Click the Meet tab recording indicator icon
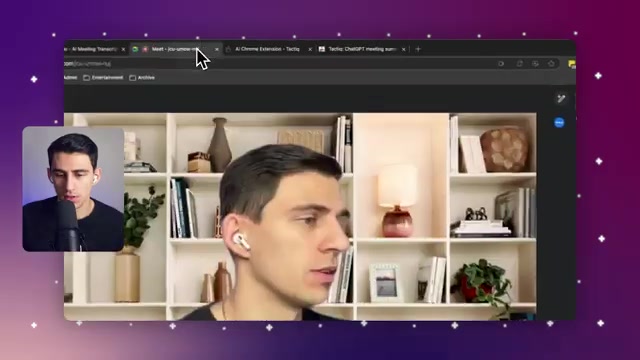Screen dimensions: 640x360 [145, 49]
